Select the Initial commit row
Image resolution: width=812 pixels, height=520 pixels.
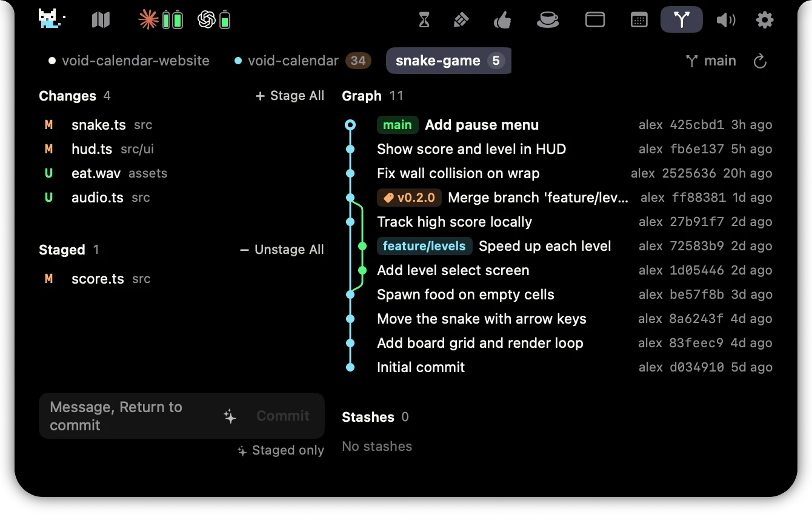[x=557, y=367]
